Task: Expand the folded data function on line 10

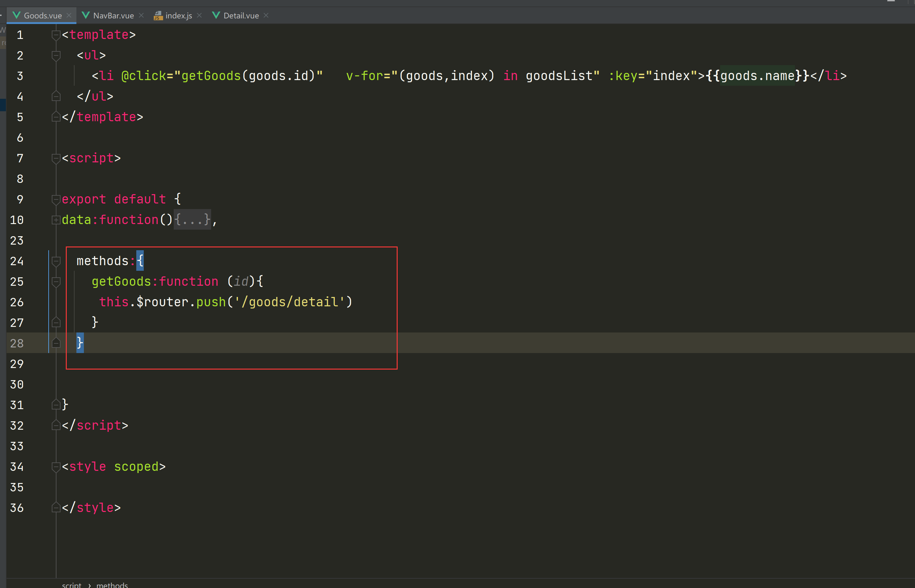Action: click(x=56, y=220)
